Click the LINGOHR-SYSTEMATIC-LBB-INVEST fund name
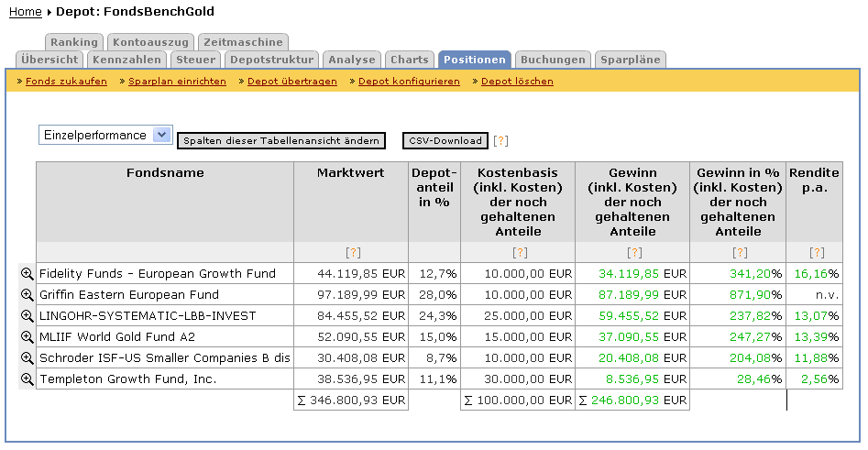Image resolution: width=868 pixels, height=450 pixels. pyautogui.click(x=148, y=315)
